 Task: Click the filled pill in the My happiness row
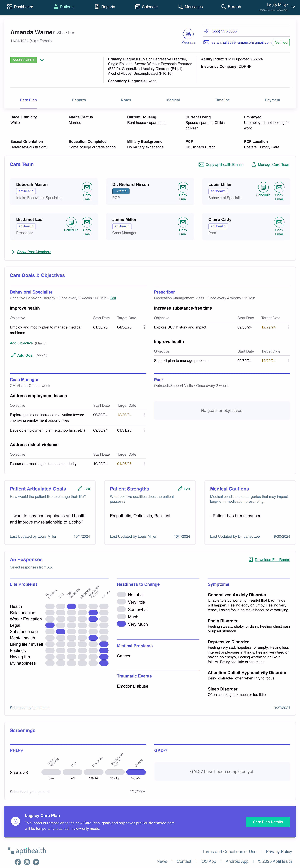point(104,663)
